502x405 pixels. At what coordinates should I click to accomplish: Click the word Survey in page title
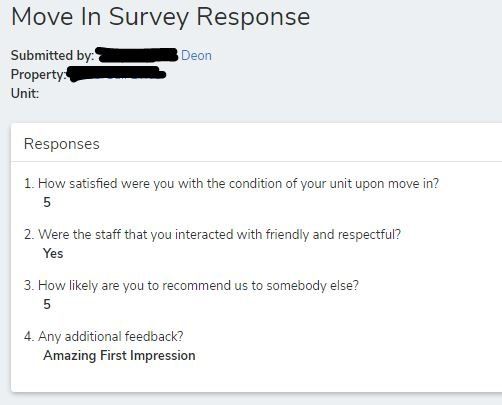tap(148, 17)
